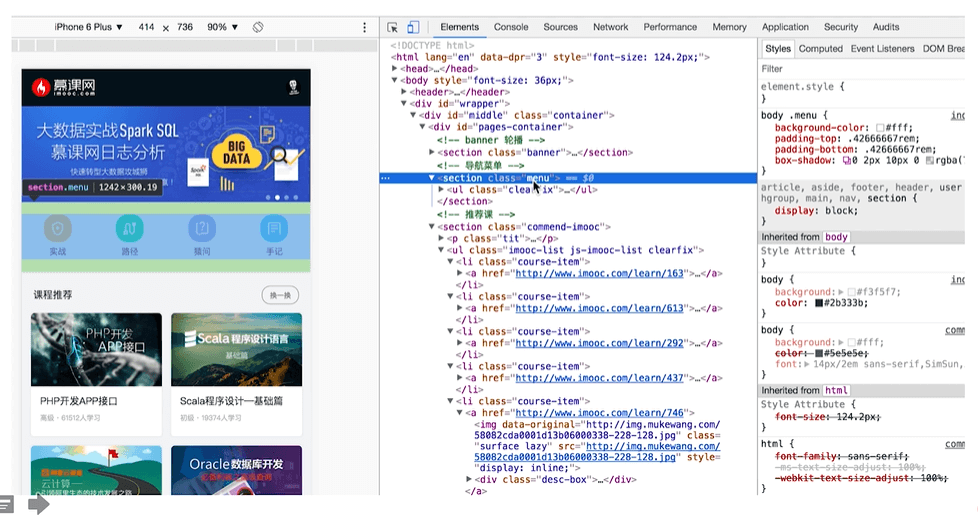Expand the p class tit node
Viewport: 978px width, 518px height.
tap(441, 238)
